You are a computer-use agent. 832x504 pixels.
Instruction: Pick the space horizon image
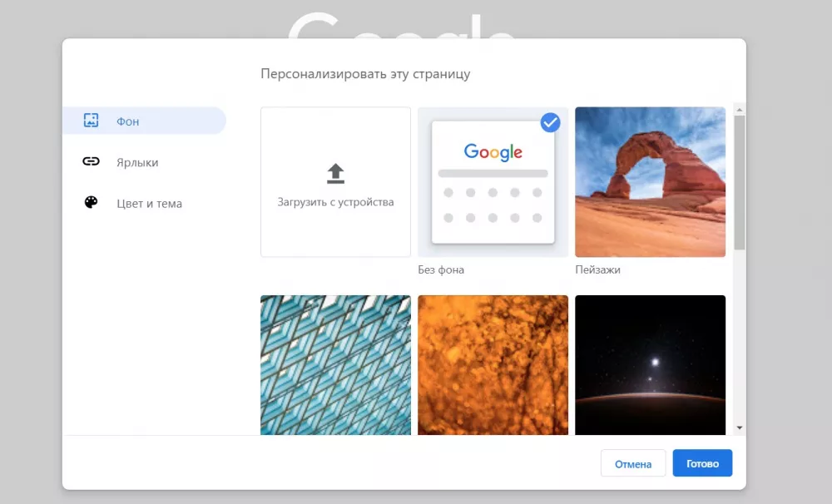650,364
